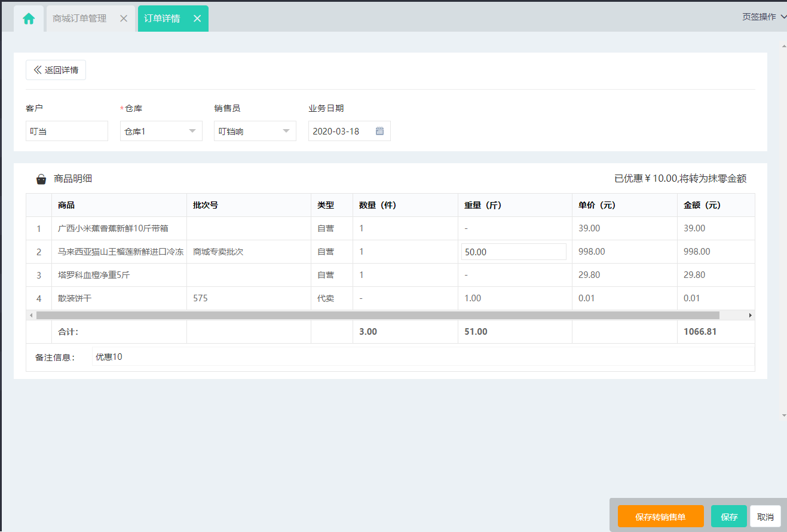Expand the 销售员 dropdown showing 叮铛响
787x532 pixels.
[x=255, y=131]
